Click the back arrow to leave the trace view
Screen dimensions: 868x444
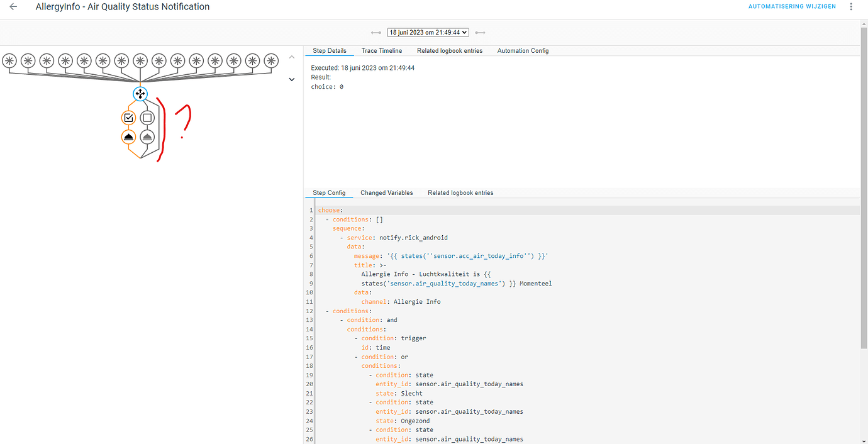[x=13, y=6]
